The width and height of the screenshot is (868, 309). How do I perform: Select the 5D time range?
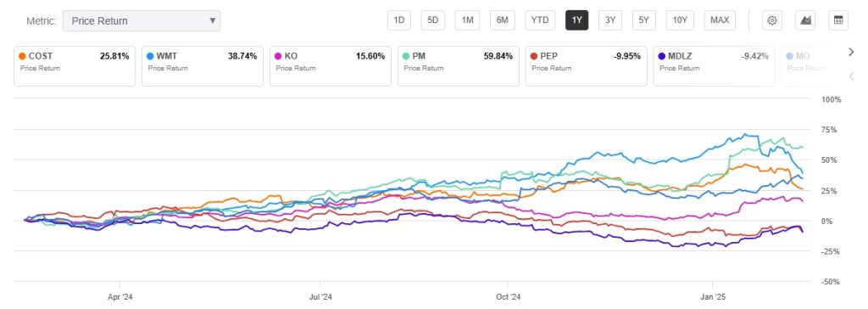coord(433,20)
